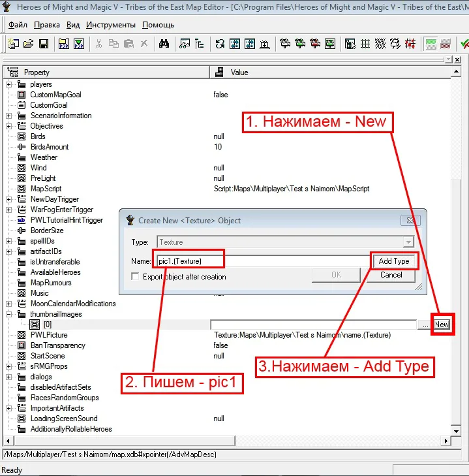Click the vertical scrollbar up arrow
Viewport: 469px width, 476px height.
456,72
